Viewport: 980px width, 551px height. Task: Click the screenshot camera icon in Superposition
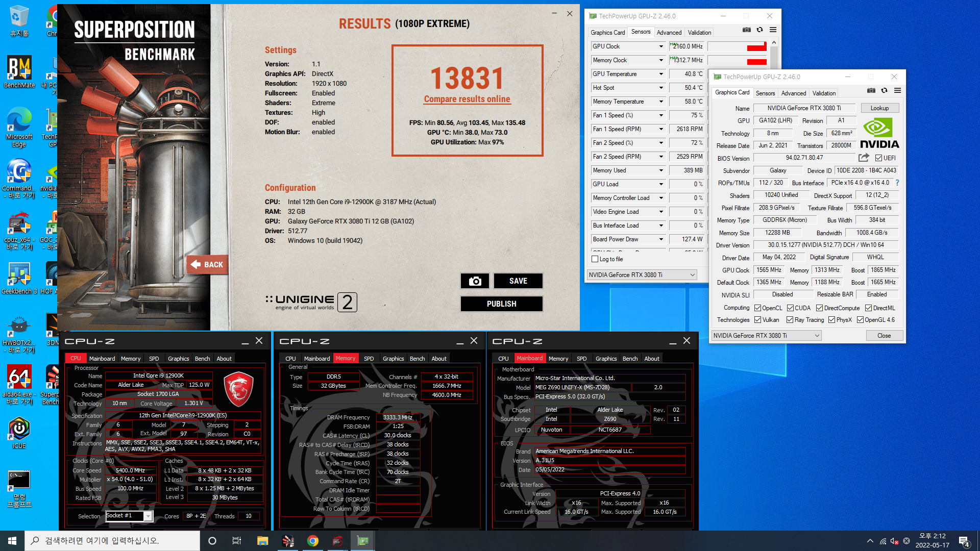[x=475, y=281]
